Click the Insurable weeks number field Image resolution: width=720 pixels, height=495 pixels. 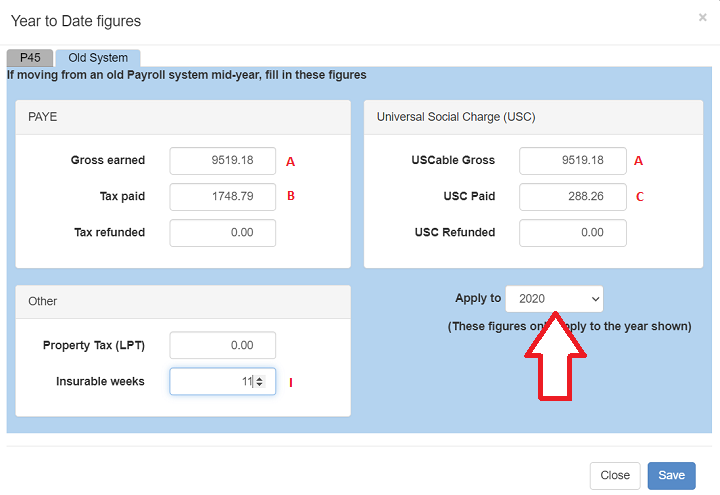click(x=212, y=381)
